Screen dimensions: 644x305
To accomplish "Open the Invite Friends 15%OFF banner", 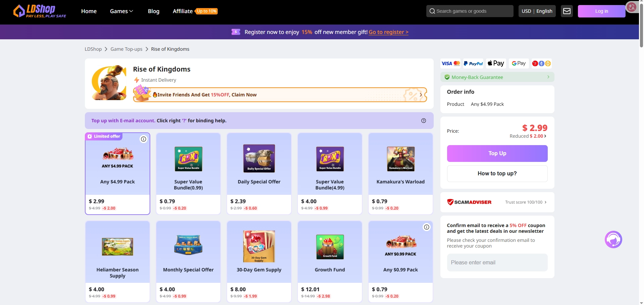I will (x=280, y=94).
